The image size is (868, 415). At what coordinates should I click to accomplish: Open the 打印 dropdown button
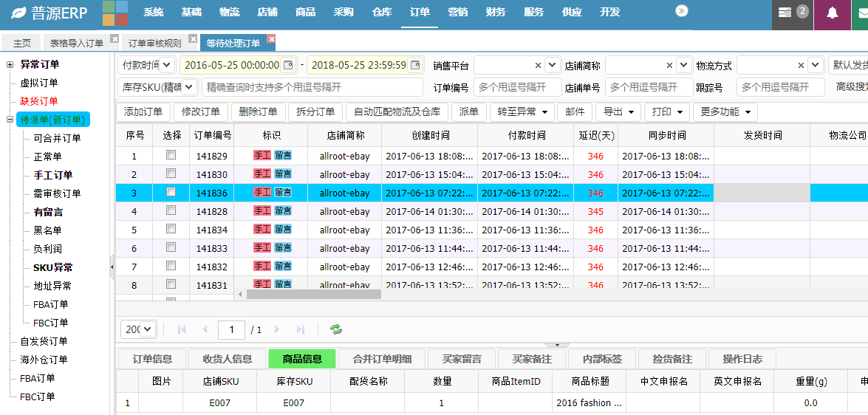(666, 112)
